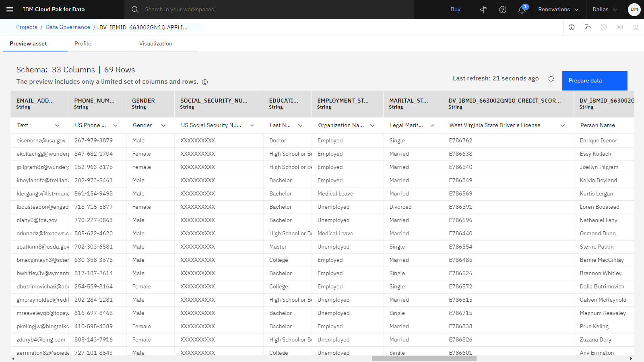Click the PHONE_NUM... column header
The image size is (644, 362).
(x=97, y=104)
